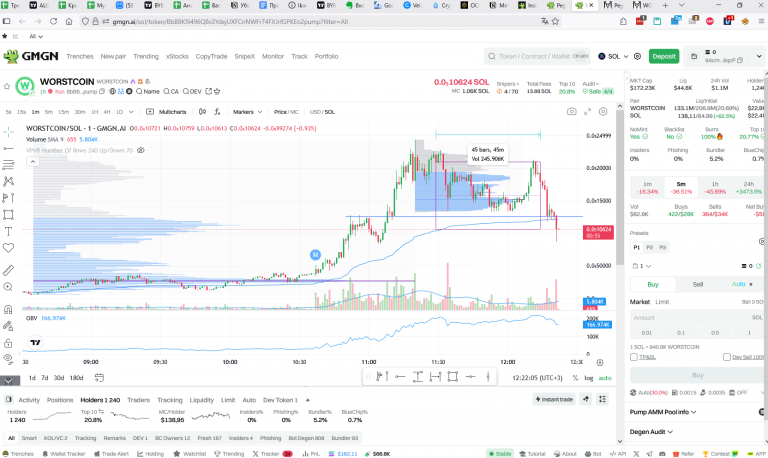Open the X (Twitter) footer icon
Image resolution: width=768 pixels, height=458 pixels.
(x=636, y=454)
